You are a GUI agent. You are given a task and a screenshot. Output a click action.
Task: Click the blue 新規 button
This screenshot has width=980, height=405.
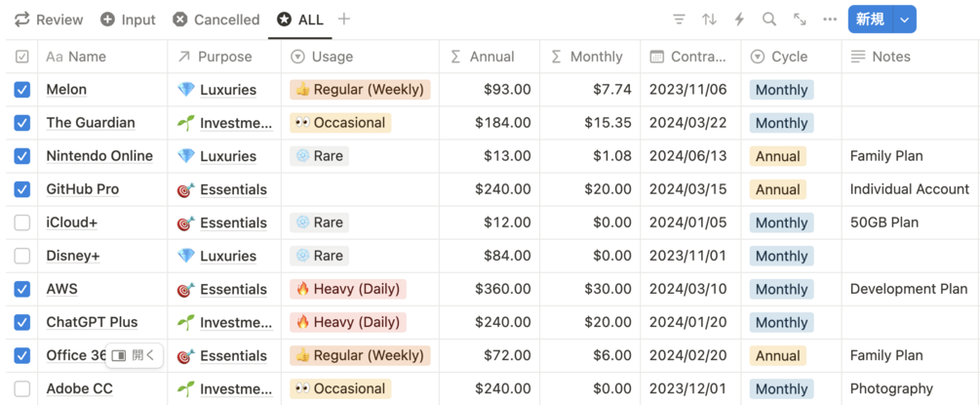click(870, 20)
